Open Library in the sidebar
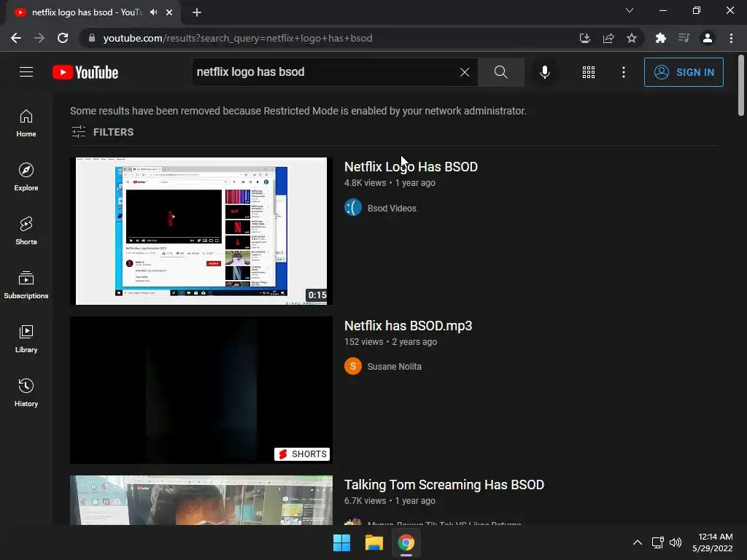The image size is (747, 560). pos(26,339)
